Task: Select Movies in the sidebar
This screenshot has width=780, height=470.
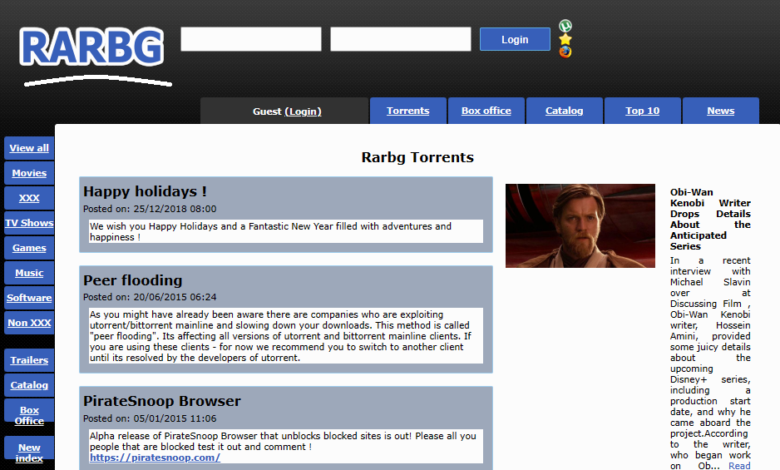Action: [x=29, y=173]
